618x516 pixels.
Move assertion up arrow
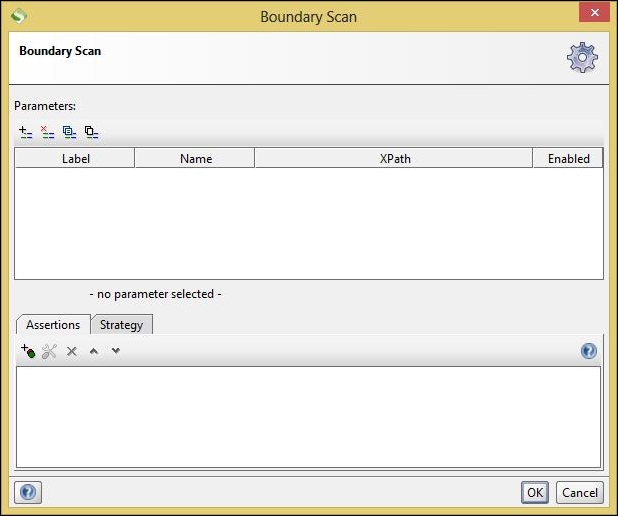[x=94, y=351]
